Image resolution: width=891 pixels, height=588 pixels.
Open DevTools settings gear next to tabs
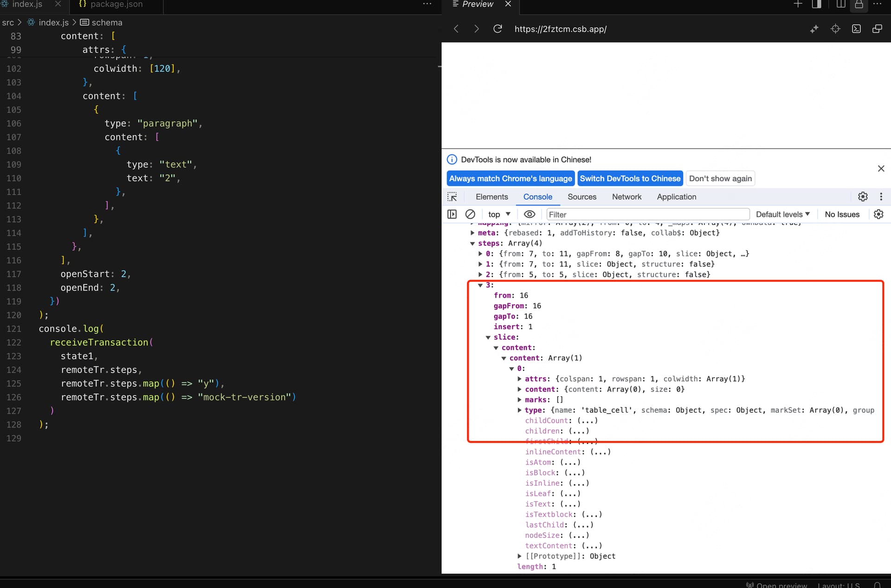click(x=863, y=197)
